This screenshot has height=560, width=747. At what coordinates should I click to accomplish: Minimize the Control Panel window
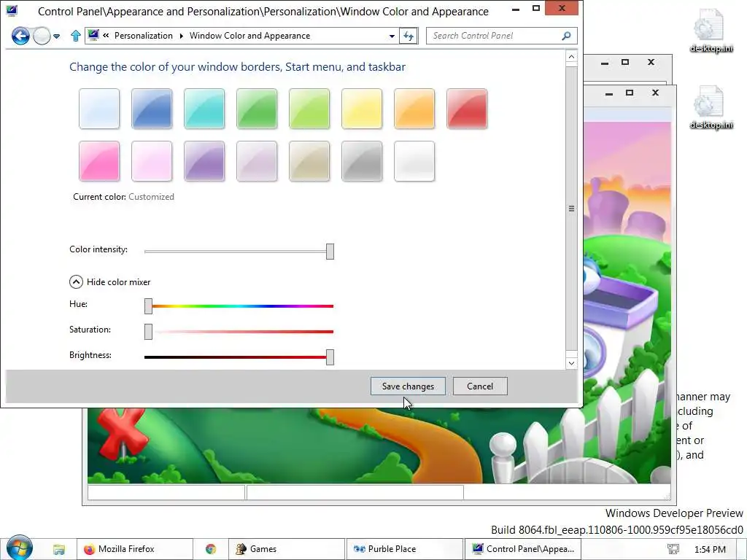tap(516, 9)
